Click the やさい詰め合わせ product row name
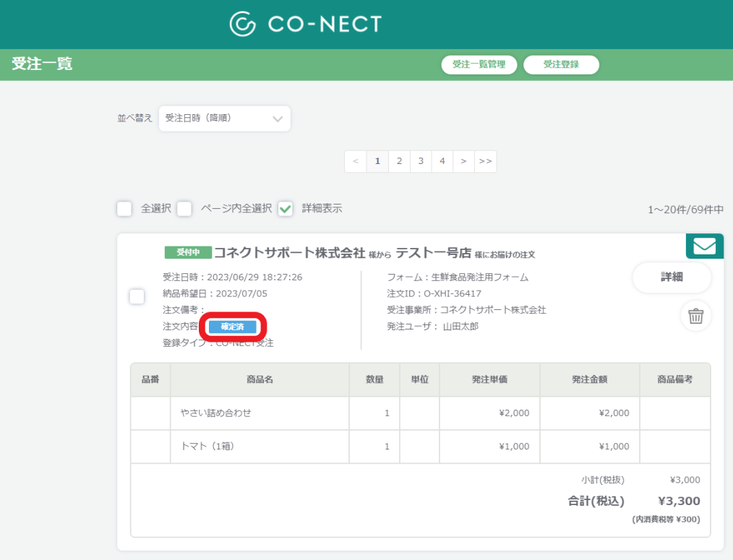733x560 pixels. [x=216, y=413]
